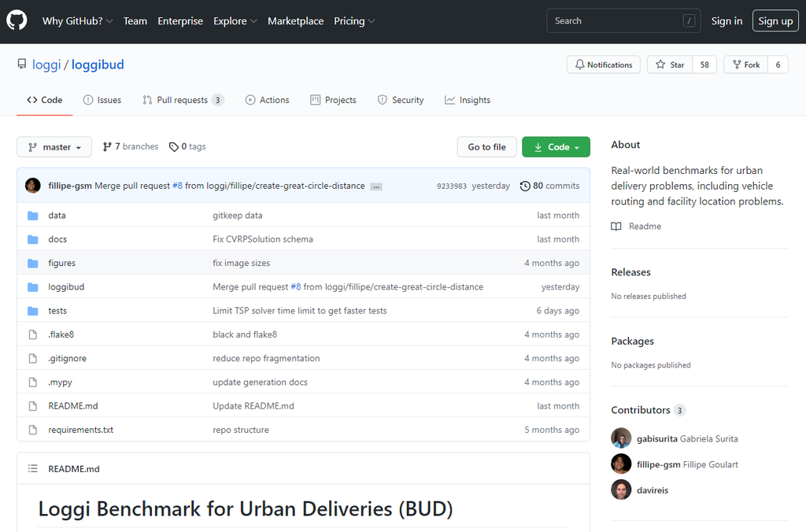Open davireis contributor avatar
This screenshot has width=806, height=532.
(x=621, y=490)
